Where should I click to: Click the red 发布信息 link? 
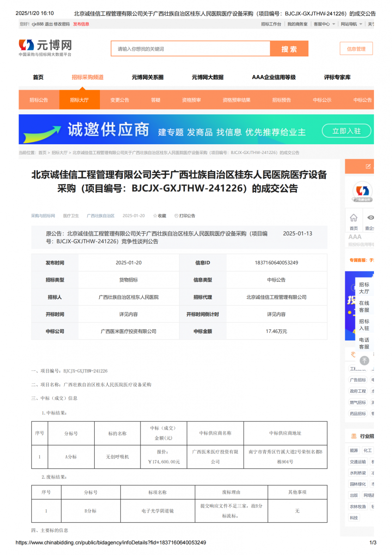coord(81,24)
